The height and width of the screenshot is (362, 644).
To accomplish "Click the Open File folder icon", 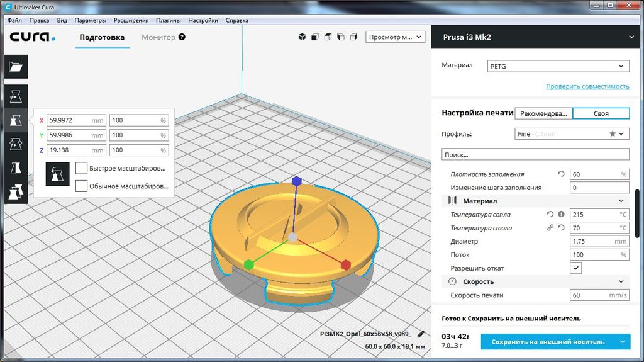I will click(16, 67).
